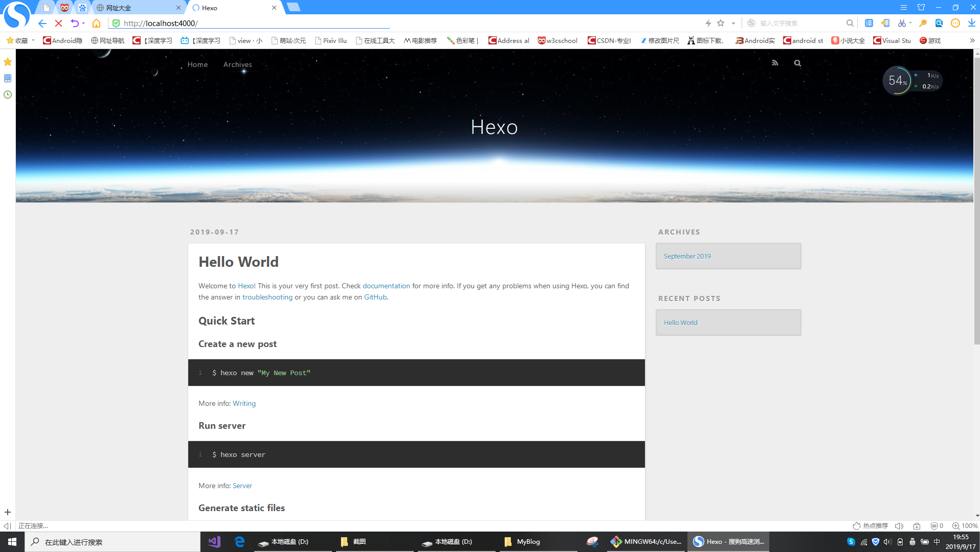Image resolution: width=980 pixels, height=552 pixels.
Task: Open the September 2019 archive
Action: pos(687,256)
